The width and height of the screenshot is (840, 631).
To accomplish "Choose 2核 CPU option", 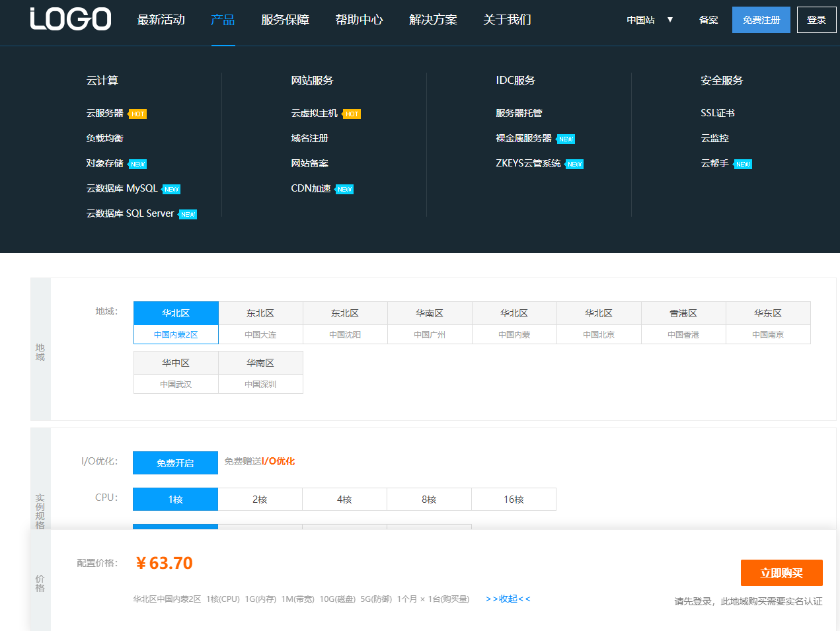I will pyautogui.click(x=260, y=499).
